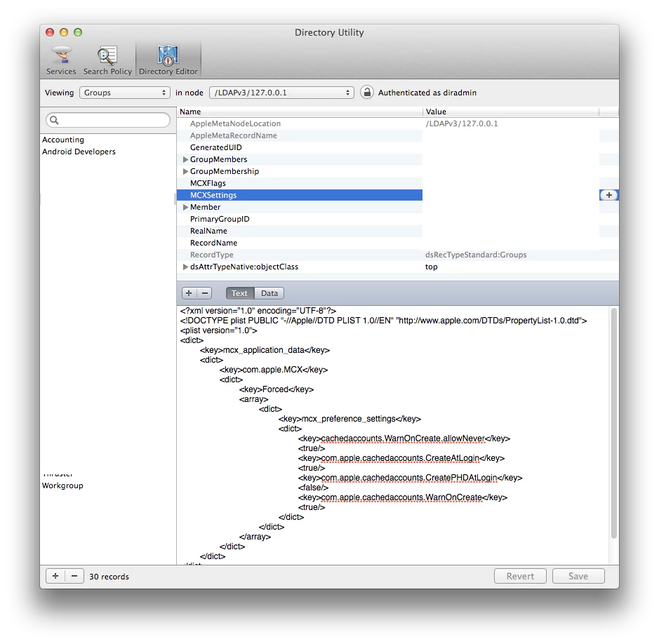The image size is (659, 644).
Task: Zoom the Directory Utility window
Action: 78,32
